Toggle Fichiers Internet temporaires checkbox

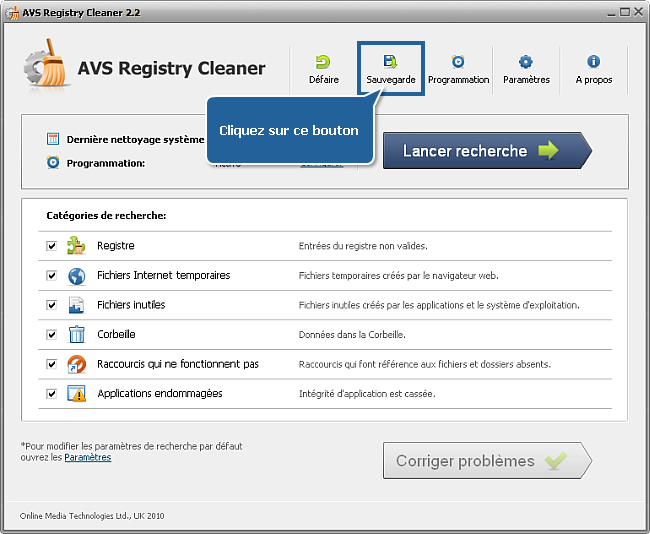click(51, 275)
